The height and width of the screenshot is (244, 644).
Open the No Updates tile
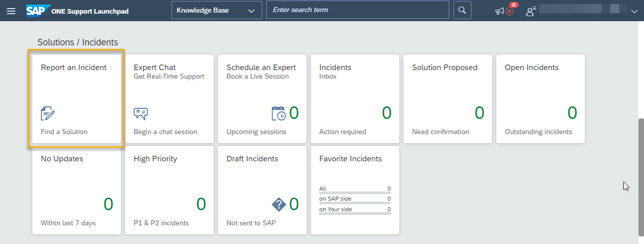click(77, 190)
